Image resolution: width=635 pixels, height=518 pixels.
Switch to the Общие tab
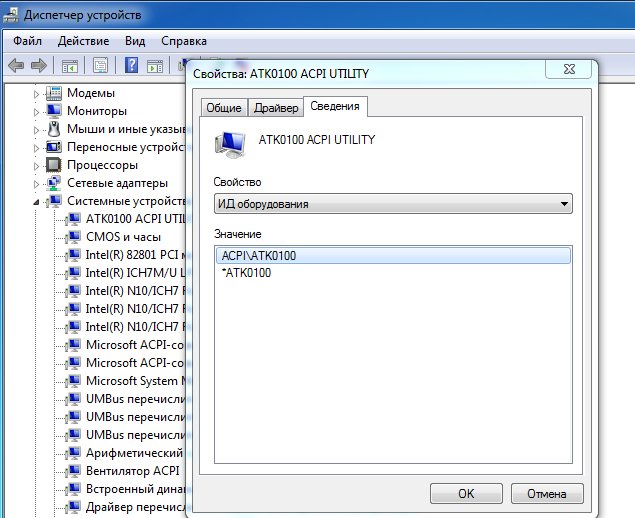point(223,108)
